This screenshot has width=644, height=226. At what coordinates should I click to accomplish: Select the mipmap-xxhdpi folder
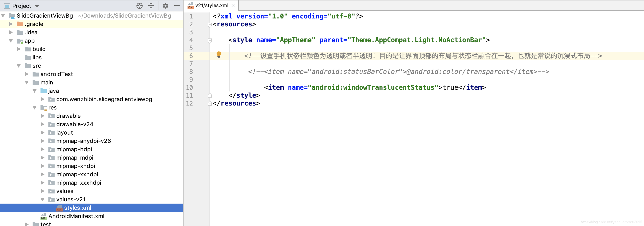tap(77, 174)
